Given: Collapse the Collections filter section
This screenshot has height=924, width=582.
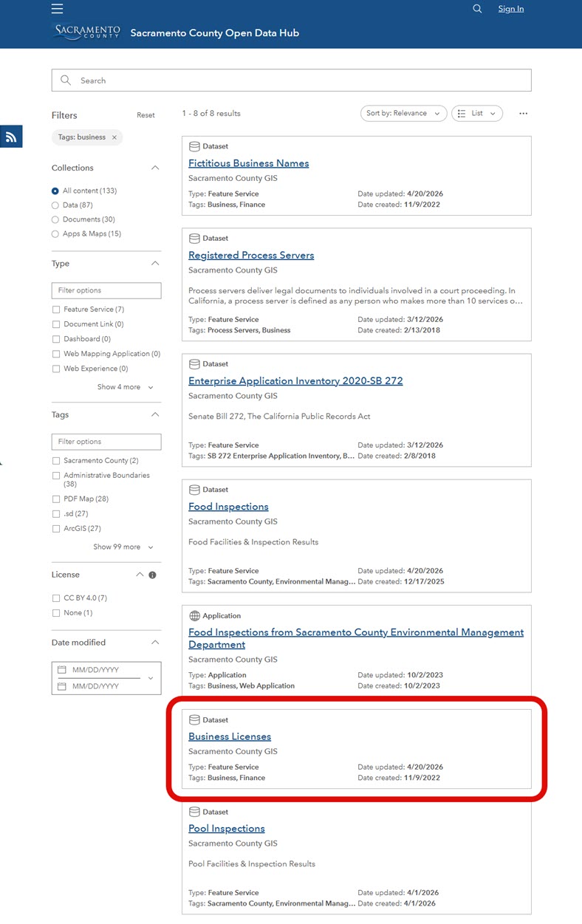Looking at the screenshot, I should point(155,168).
